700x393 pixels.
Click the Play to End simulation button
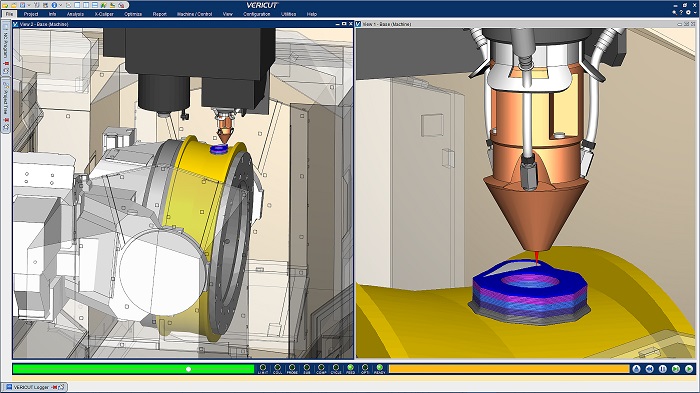click(x=689, y=369)
